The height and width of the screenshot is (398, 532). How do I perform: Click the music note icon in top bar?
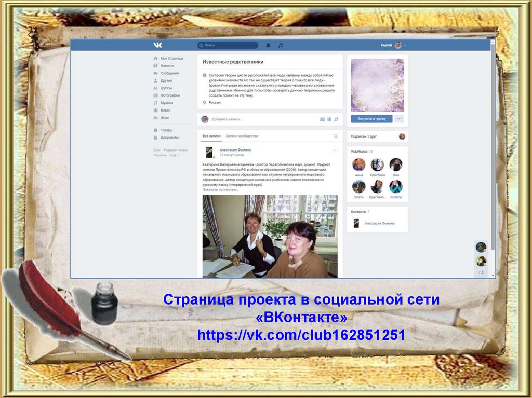(280, 45)
